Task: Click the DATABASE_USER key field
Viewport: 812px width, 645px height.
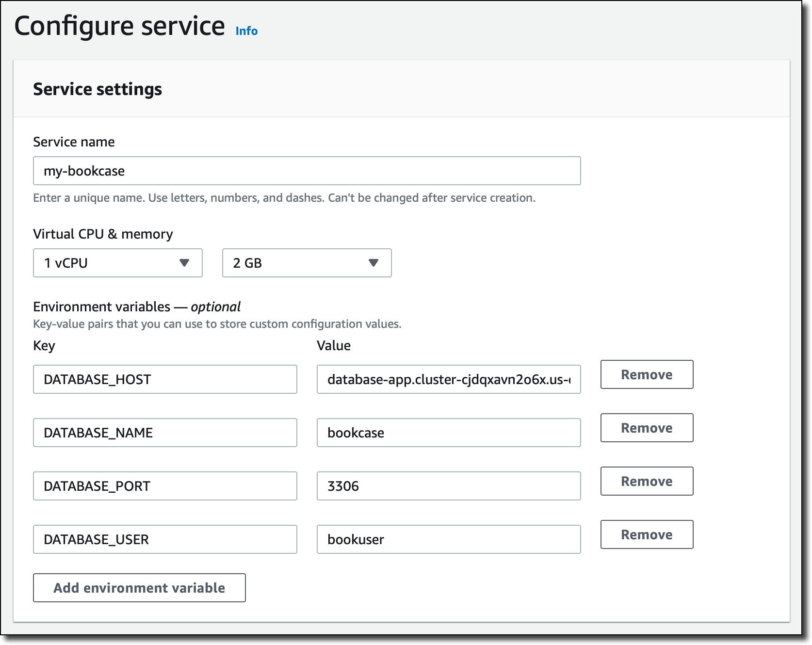Action: point(165,539)
